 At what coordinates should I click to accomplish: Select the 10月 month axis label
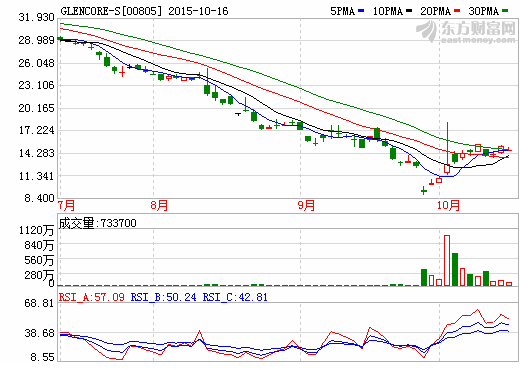(448, 205)
